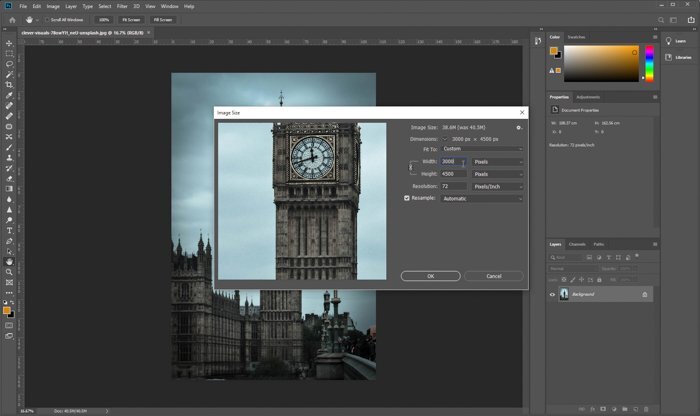This screenshot has width=700, height=416.
Task: Click OK in Image Size dialog
Action: click(431, 276)
